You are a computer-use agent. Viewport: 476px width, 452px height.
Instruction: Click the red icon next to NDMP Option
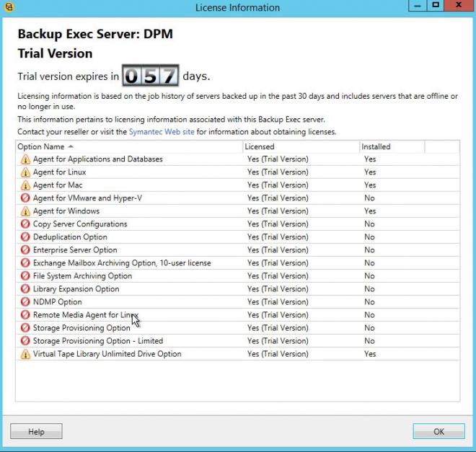(x=26, y=302)
